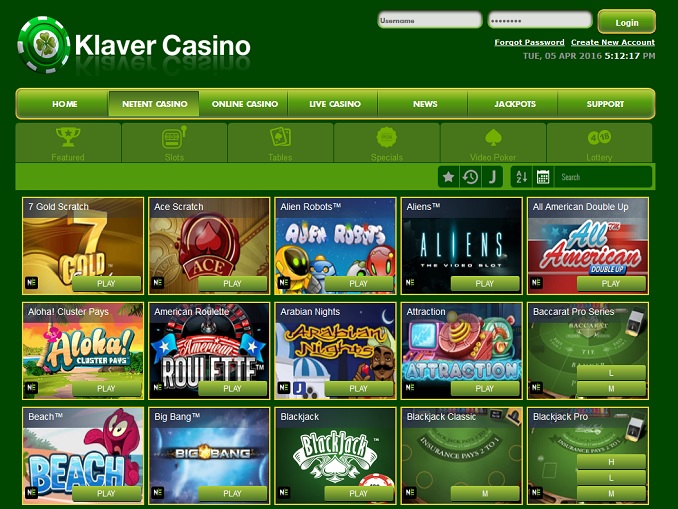
Task: Open the Jackpots menu tab
Action: coord(515,104)
